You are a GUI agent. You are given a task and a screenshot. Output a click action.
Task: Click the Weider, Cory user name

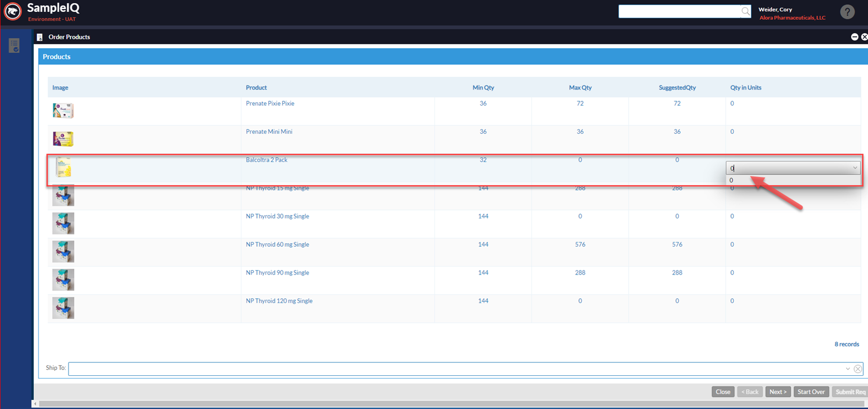775,10
